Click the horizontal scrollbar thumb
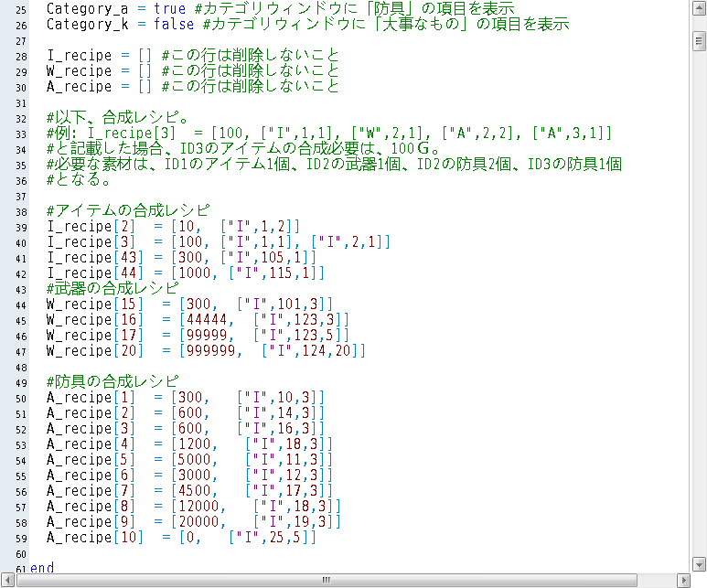707x588 pixels. pyautogui.click(x=327, y=580)
